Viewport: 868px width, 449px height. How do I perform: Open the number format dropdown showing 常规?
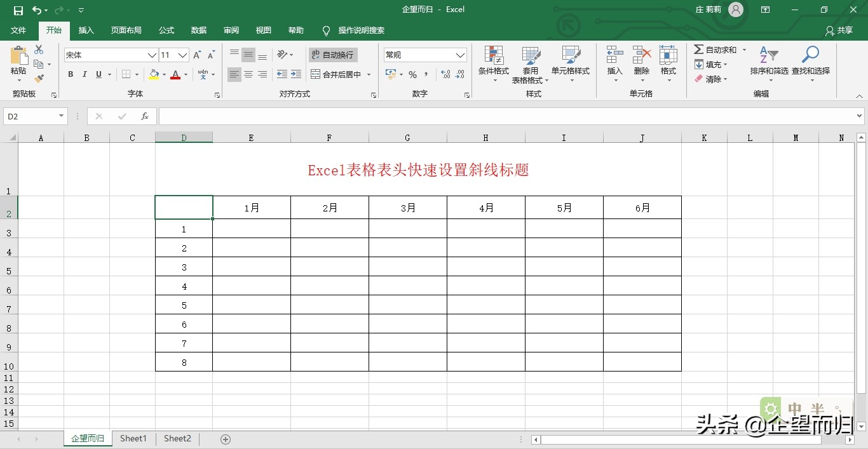tap(460, 55)
